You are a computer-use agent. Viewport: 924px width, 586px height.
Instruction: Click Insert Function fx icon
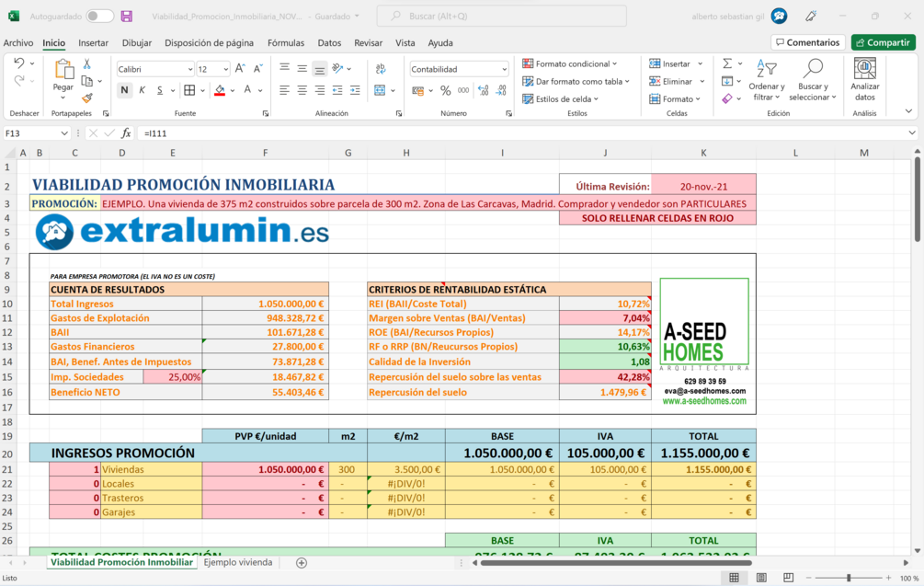point(126,133)
